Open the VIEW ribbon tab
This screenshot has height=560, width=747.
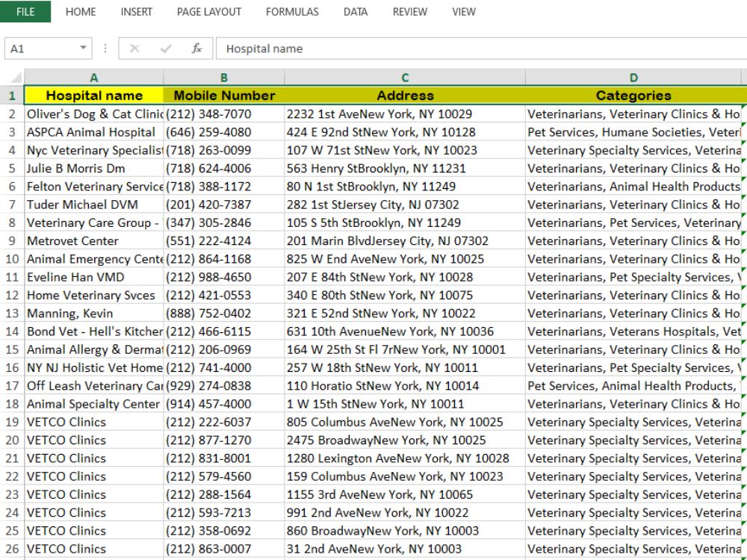[x=464, y=12]
